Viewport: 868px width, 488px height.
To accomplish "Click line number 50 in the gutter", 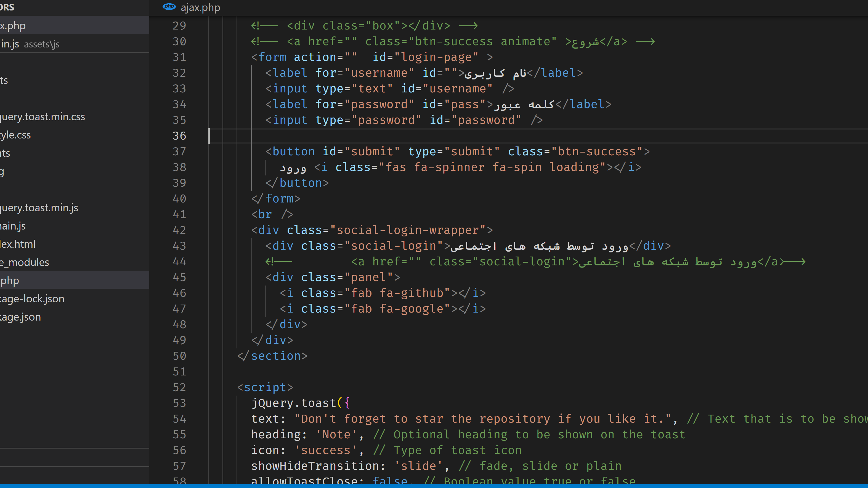I will [x=179, y=356].
